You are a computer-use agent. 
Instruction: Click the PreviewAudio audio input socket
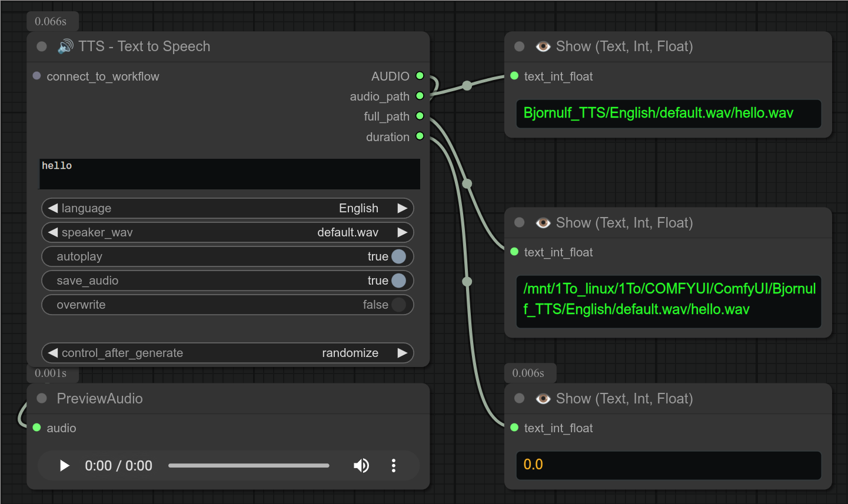pos(36,428)
